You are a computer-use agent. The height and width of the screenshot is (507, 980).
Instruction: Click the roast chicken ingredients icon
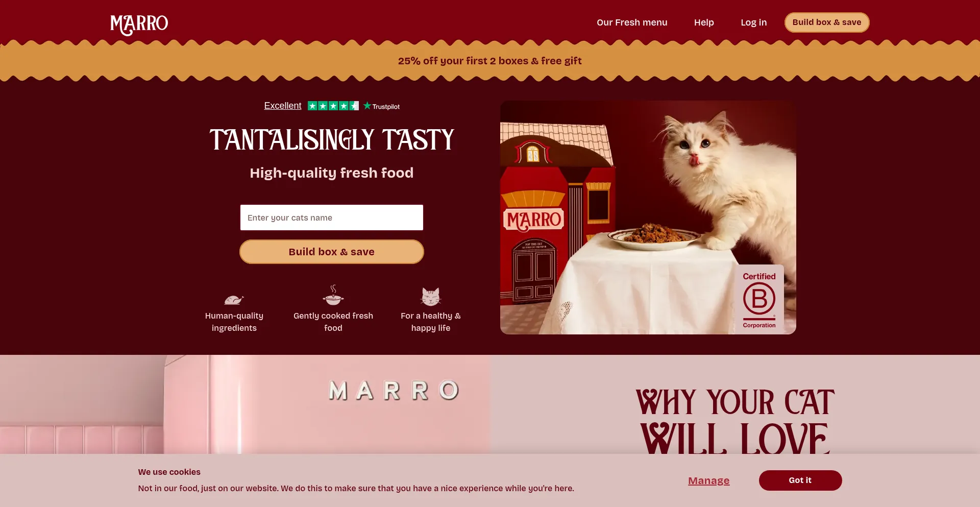tap(234, 299)
